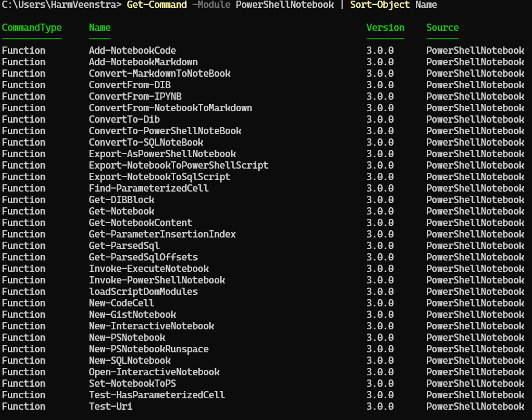
Task: Click ConvertTo-PowerShellNoteBook in the list
Action: coord(165,131)
